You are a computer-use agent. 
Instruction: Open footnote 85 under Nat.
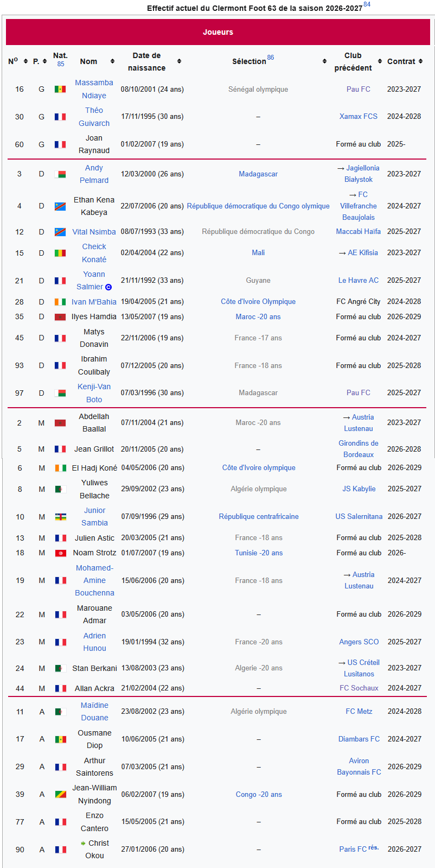pyautogui.click(x=61, y=64)
